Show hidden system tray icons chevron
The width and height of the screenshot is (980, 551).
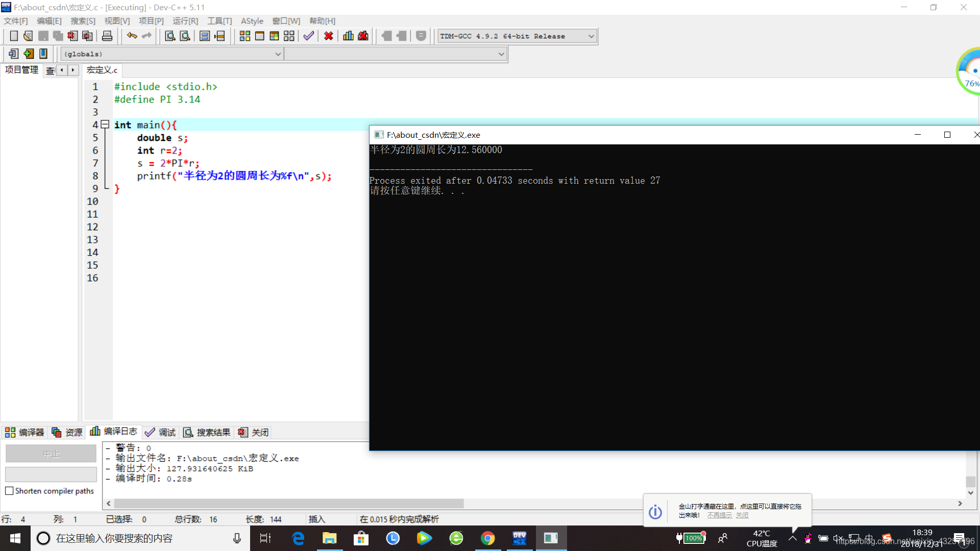pos(792,538)
